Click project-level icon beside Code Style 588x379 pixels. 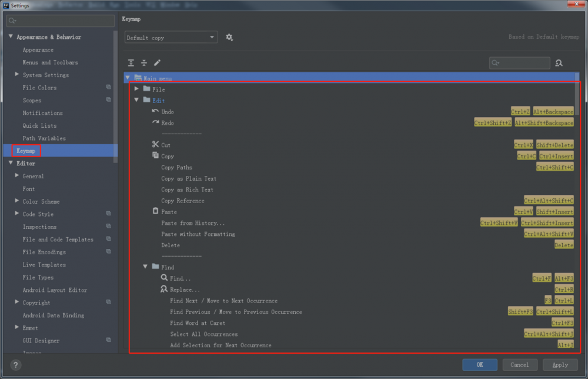click(108, 214)
